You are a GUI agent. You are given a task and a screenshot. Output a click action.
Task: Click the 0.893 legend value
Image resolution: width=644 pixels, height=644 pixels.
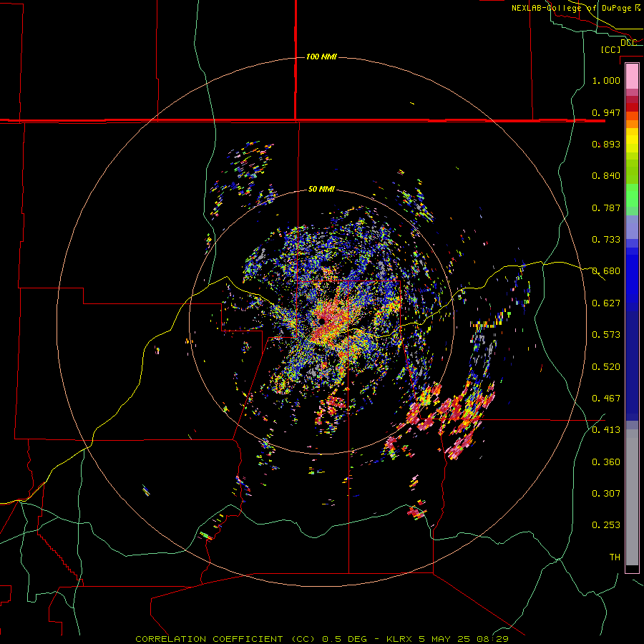(x=606, y=144)
